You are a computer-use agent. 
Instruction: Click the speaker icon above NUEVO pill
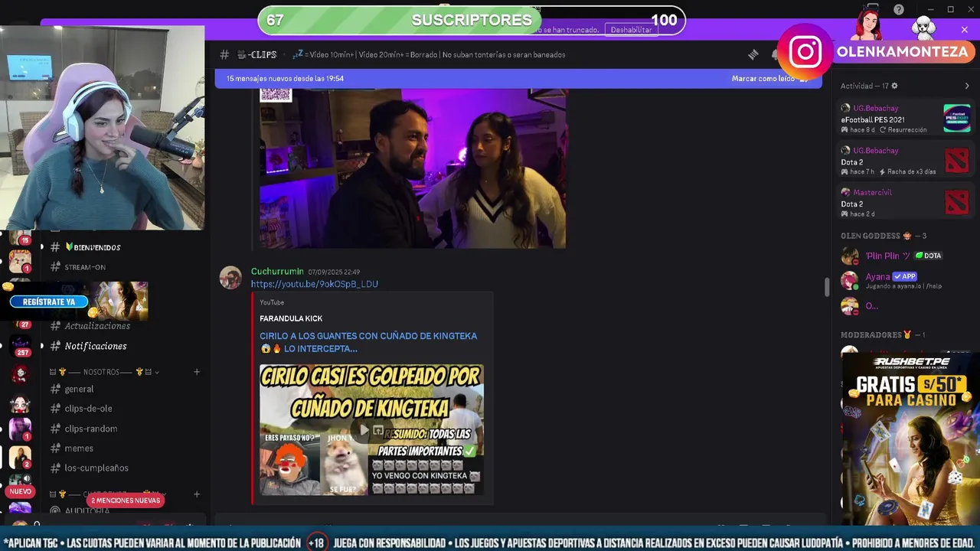(x=27, y=479)
